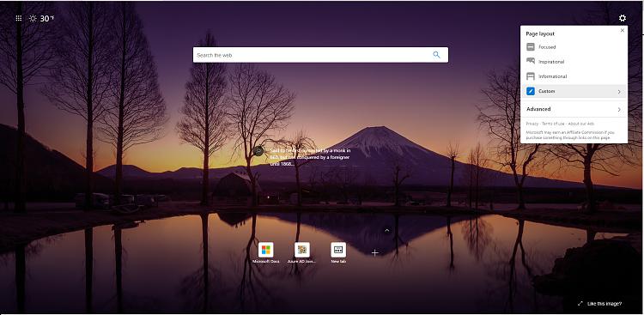The image size is (644, 315).
Task: Toggle the page settings gear icon
Action: [x=623, y=18]
